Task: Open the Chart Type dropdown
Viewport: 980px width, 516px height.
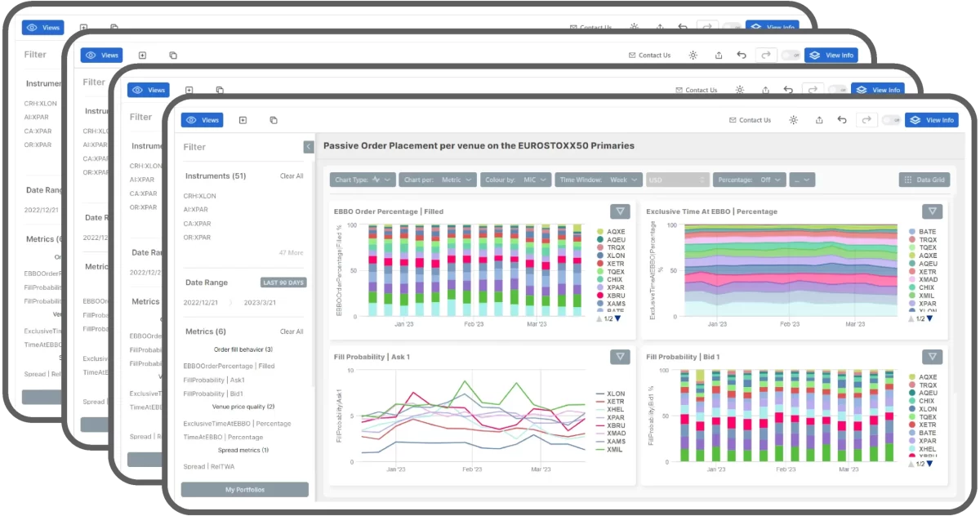Action: tap(363, 180)
